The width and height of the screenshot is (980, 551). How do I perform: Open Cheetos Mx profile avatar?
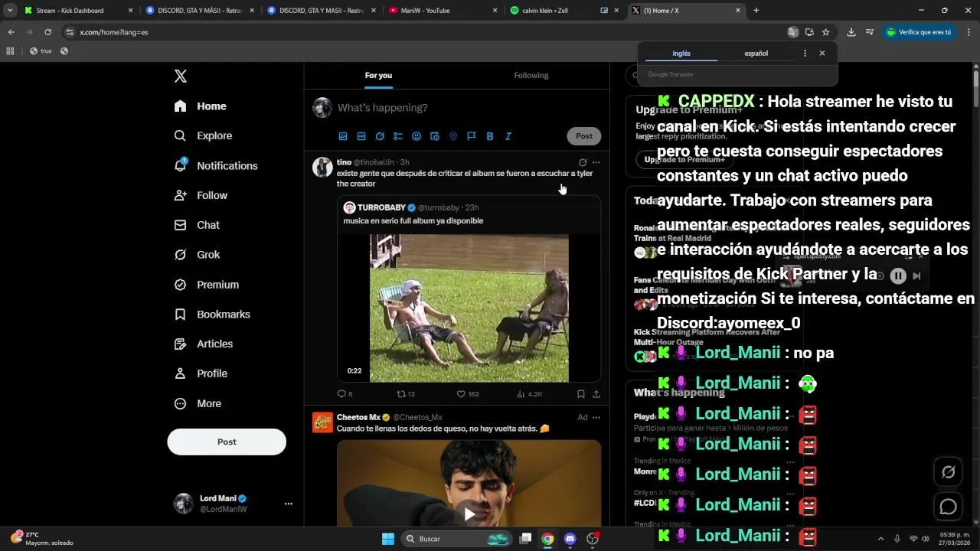click(x=322, y=422)
